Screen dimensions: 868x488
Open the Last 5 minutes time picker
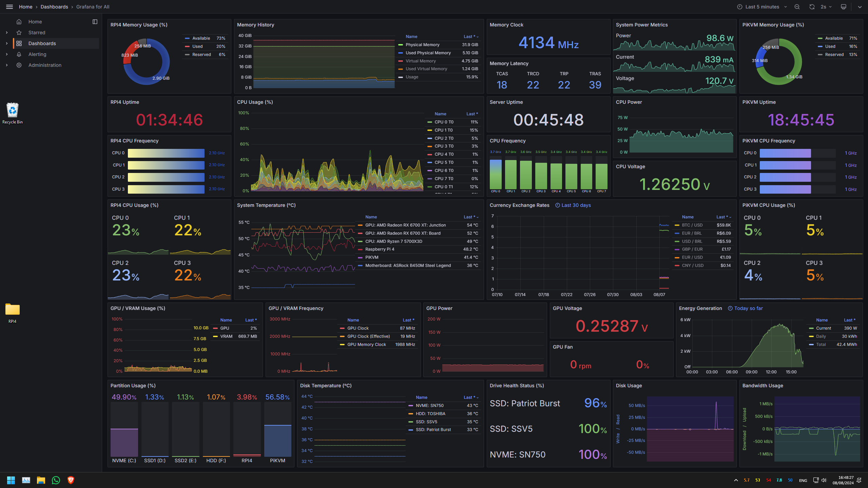click(x=762, y=7)
